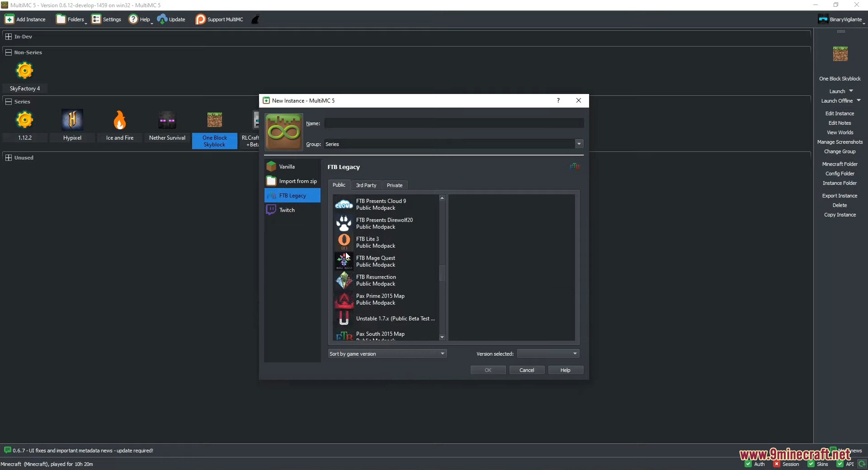Screen dimensions: 868x470
Task: Click Manage Screenshots
Action: 840,142
